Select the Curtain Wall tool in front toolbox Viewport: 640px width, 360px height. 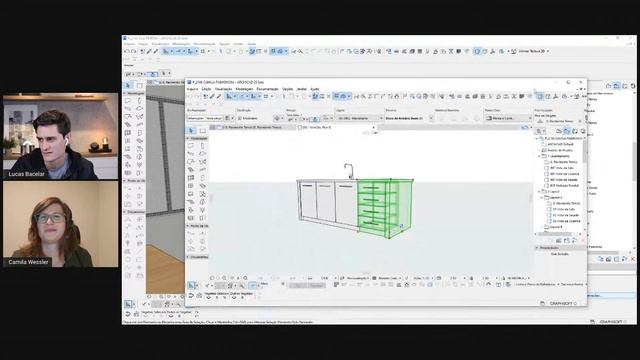pos(191,178)
